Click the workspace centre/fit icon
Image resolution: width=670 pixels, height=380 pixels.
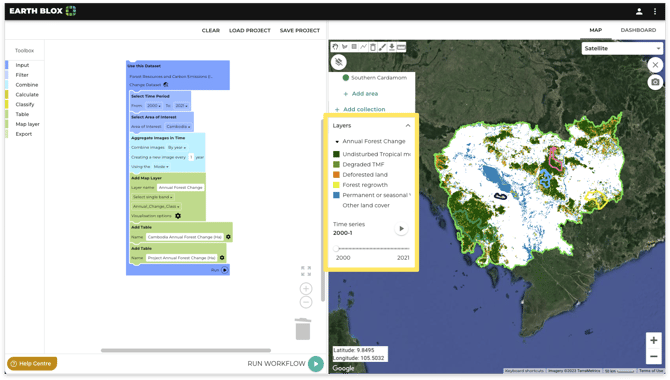(x=306, y=271)
